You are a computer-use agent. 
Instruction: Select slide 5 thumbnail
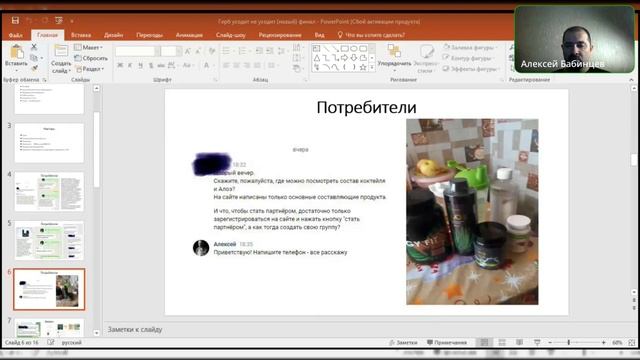click(49, 240)
